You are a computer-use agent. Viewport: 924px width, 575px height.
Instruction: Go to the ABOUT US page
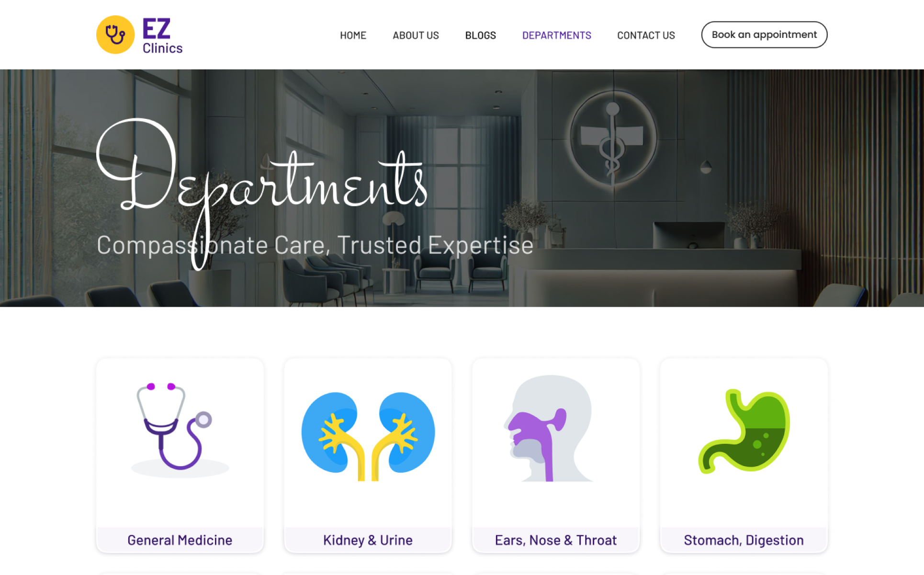click(416, 35)
